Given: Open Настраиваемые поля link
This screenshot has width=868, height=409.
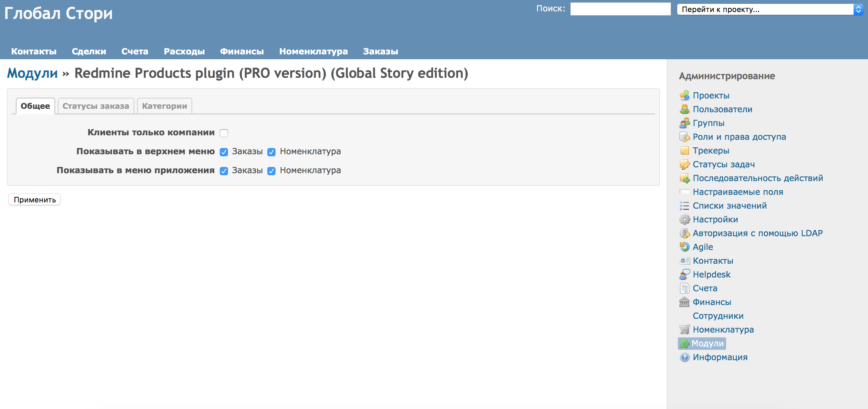Looking at the screenshot, I should point(738,192).
